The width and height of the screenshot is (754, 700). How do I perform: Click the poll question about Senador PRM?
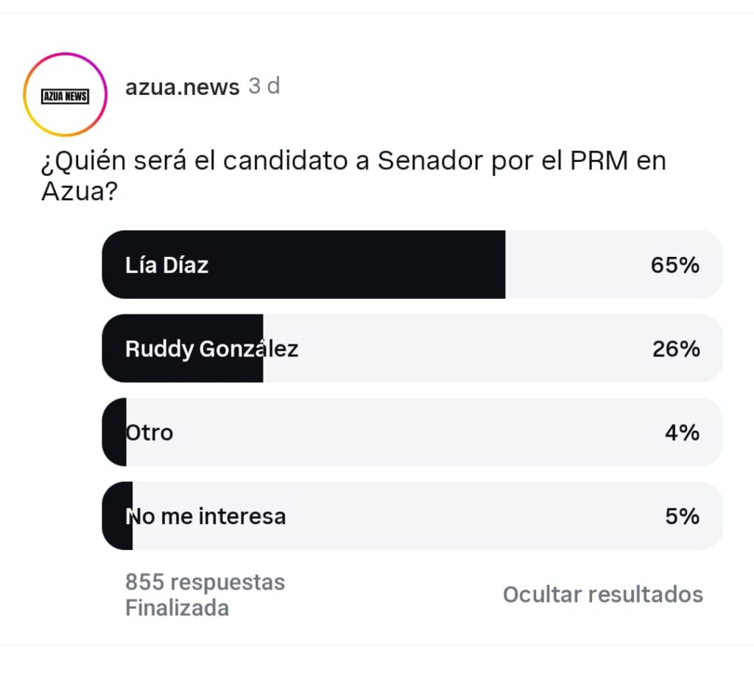(x=353, y=177)
